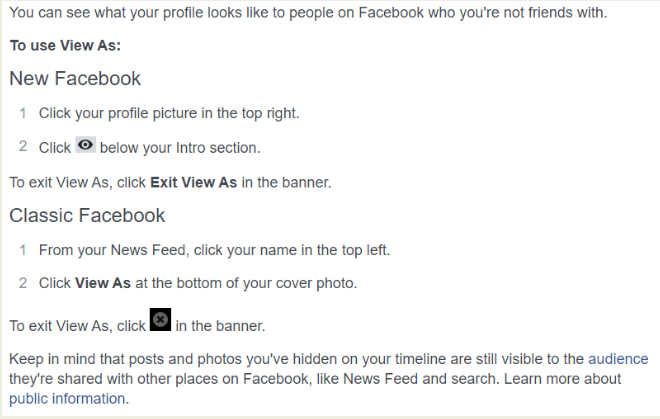This screenshot has width=660, height=419.
Task: Click the 'New Facebook' heading
Action: (75, 78)
